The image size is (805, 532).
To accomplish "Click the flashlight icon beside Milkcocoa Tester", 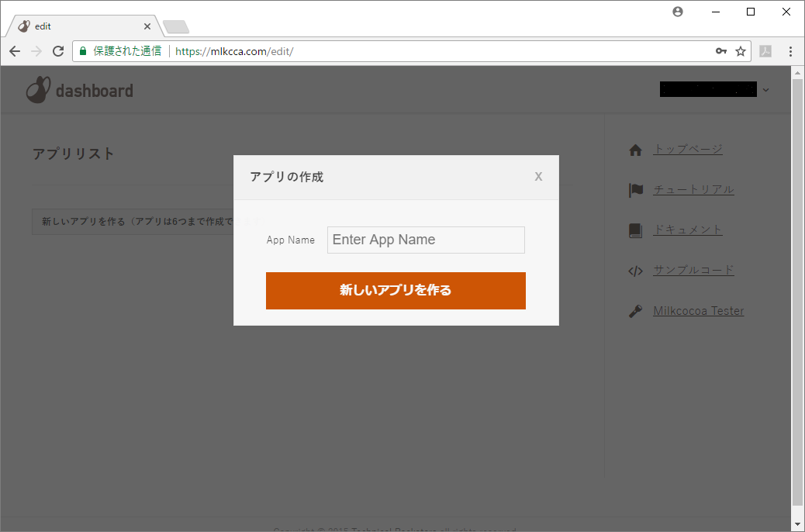I will [636, 311].
